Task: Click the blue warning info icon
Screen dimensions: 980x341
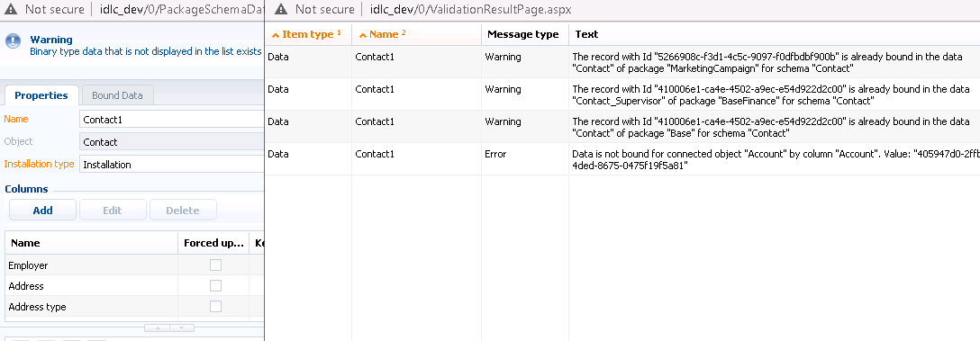Action: (x=13, y=41)
